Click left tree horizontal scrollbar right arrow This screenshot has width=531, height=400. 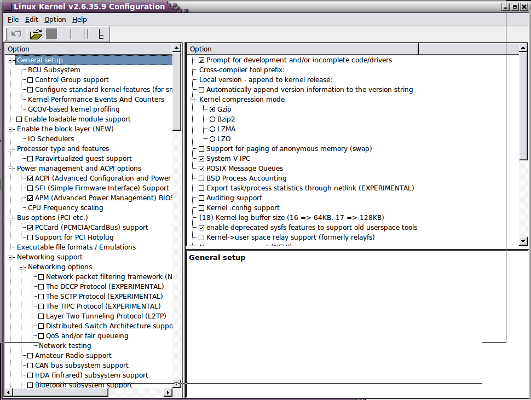[x=168, y=393]
